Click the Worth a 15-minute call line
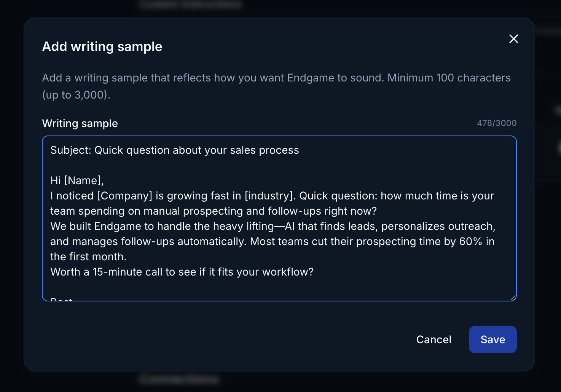561x392 pixels. coord(182,272)
